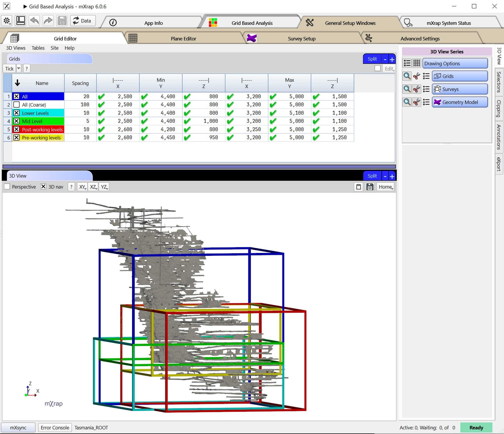This screenshot has height=434, width=504.
Task: Click the Undo arrow in the toolbar
Action: click(34, 21)
